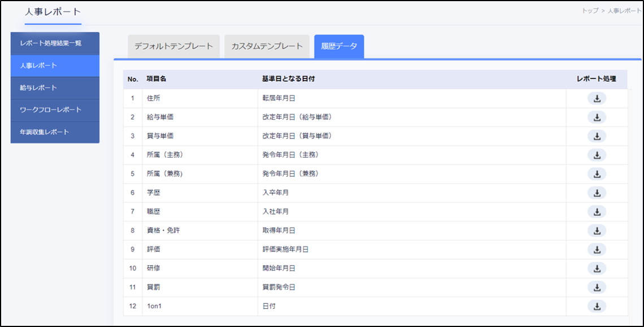
Task: Click download icon for 1on1 row
Action: click(597, 306)
